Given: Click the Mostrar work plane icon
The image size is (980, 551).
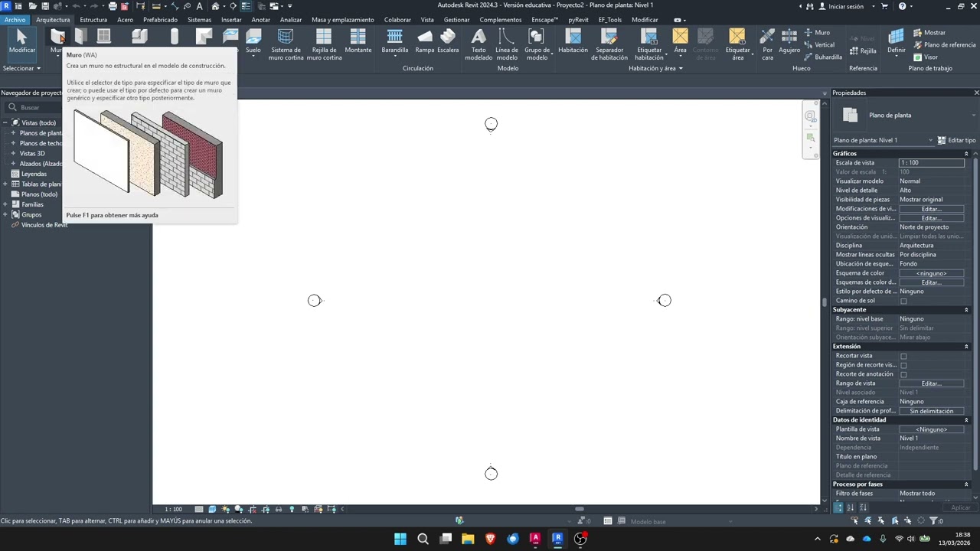Looking at the screenshot, I should click(929, 32).
